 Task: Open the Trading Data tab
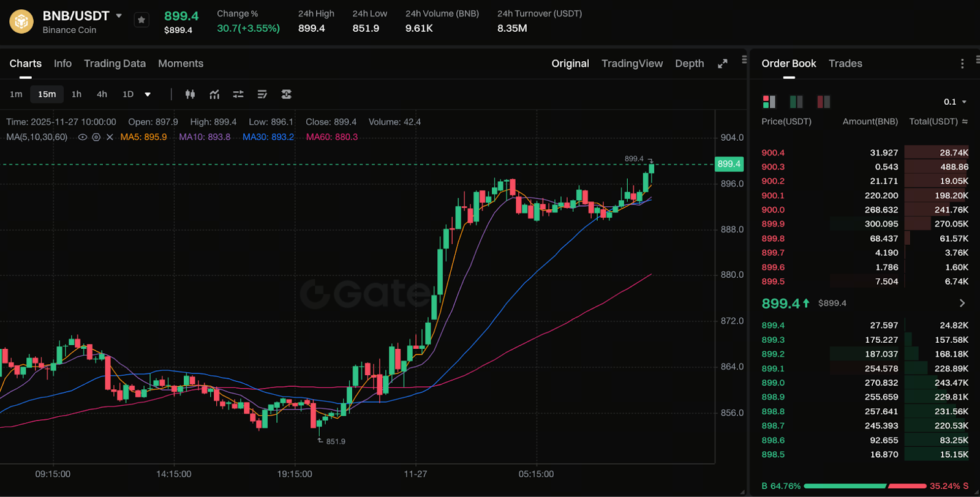point(115,64)
